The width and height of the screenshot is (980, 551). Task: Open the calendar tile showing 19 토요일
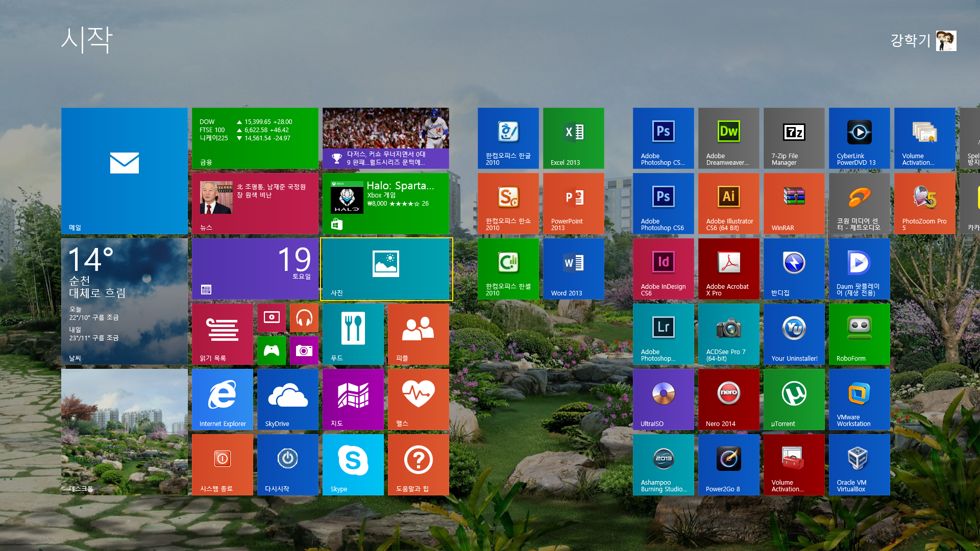255,269
